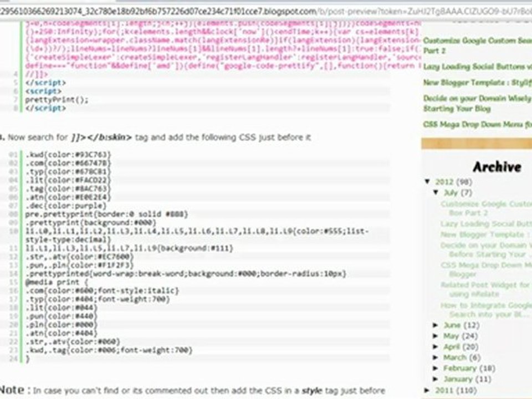
Task: Expand the June (12) archive month
Action: pyautogui.click(x=436, y=325)
